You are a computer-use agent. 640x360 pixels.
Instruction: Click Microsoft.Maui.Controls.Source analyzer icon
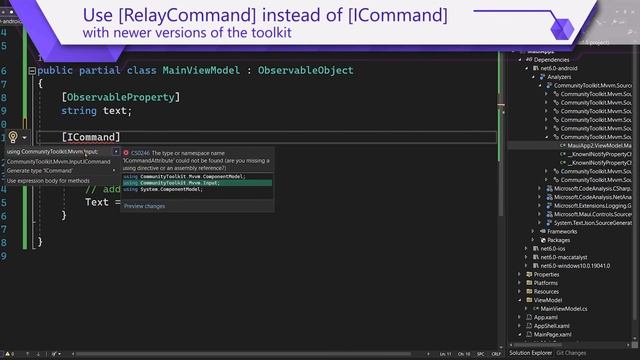click(549, 214)
